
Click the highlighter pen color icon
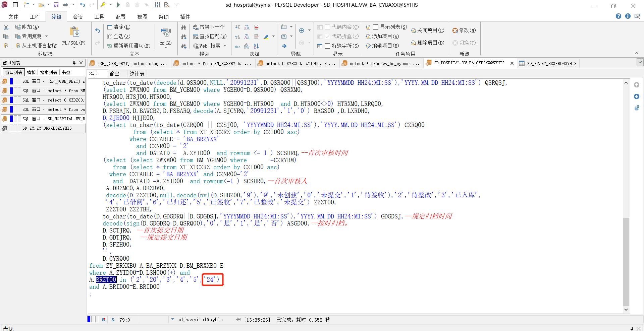pyautogui.click(x=266, y=37)
